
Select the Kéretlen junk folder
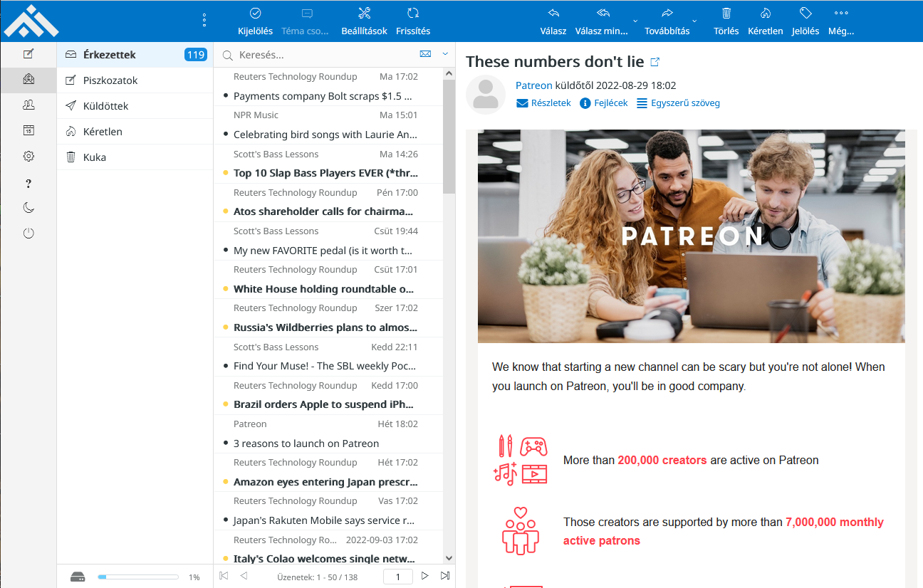(135, 132)
